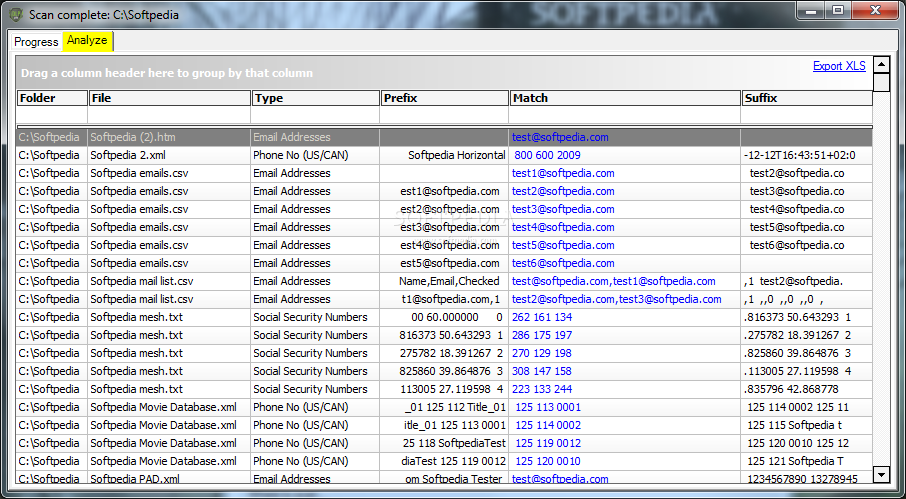Click match test1@softpedia.com

pos(563,173)
